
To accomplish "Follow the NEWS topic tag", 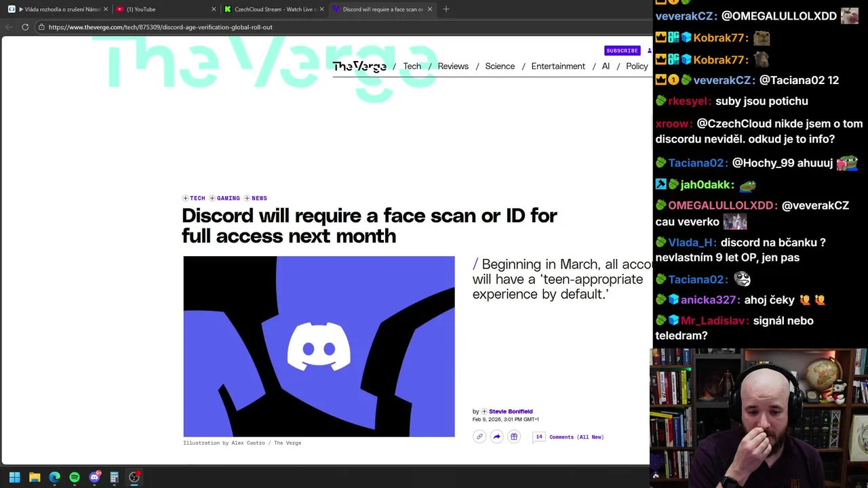I will pos(259,199).
